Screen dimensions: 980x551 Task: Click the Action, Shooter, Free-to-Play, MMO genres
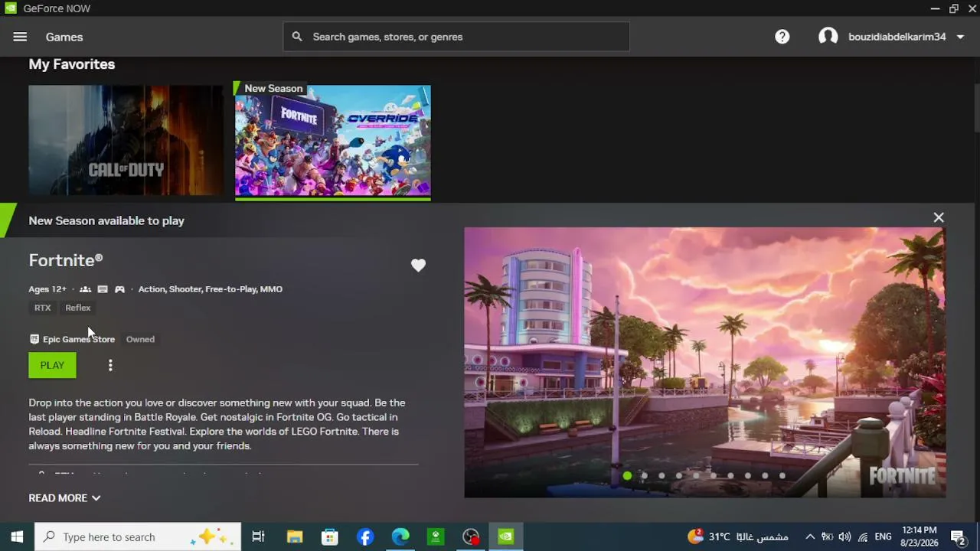click(x=210, y=289)
